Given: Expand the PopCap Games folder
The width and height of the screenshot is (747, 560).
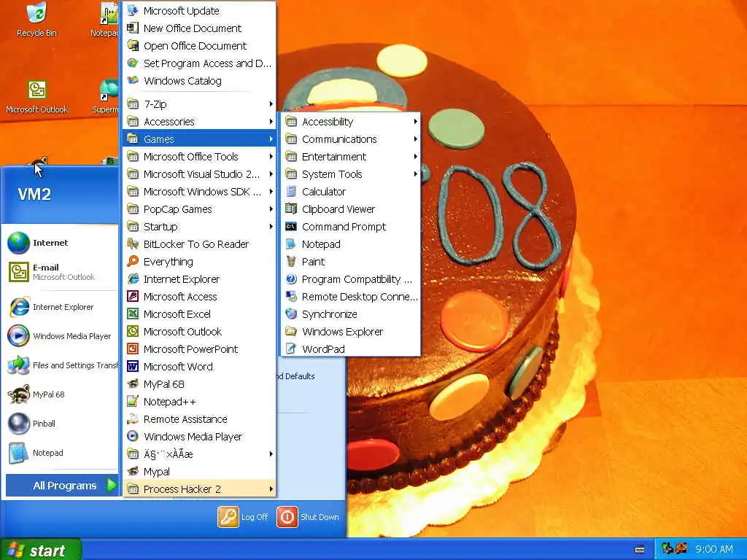Looking at the screenshot, I should (200, 209).
